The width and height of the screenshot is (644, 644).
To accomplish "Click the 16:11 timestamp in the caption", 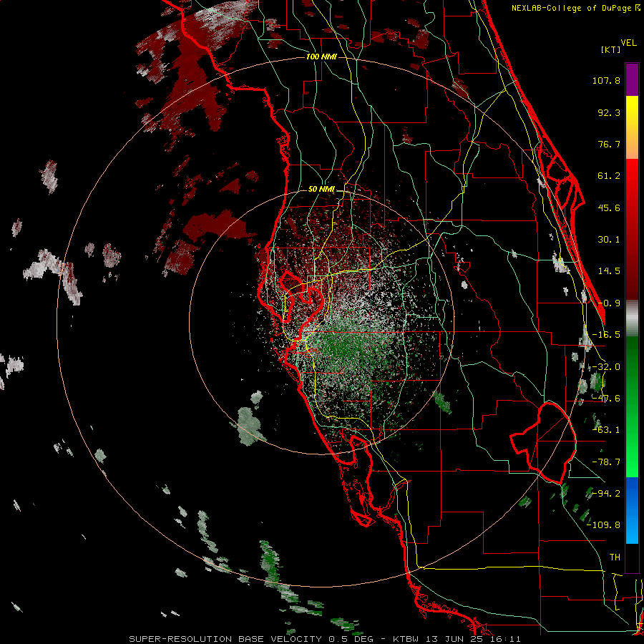I will coord(504,639).
